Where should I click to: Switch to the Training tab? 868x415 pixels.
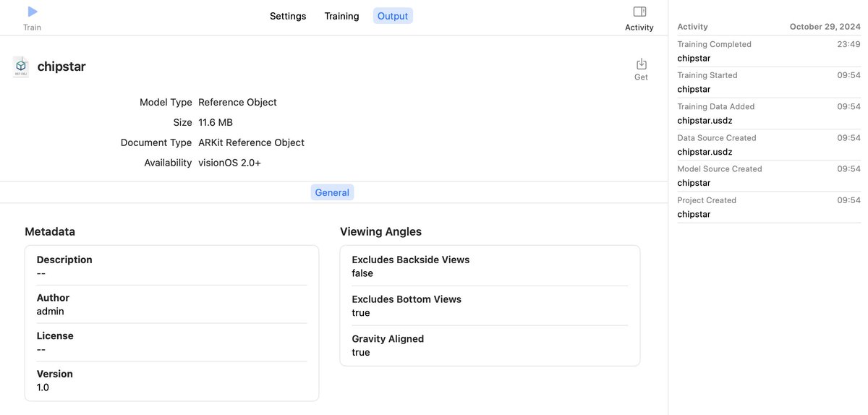[341, 16]
